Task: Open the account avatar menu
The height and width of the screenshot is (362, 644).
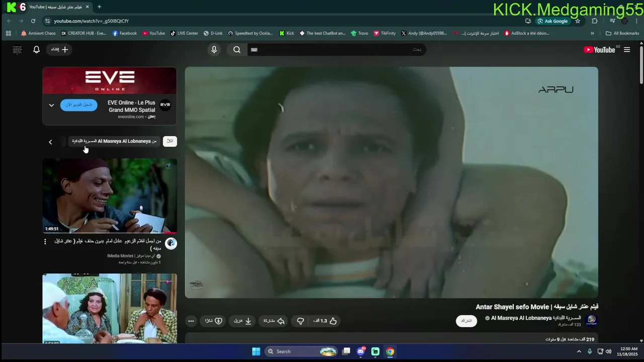Action: point(17,49)
